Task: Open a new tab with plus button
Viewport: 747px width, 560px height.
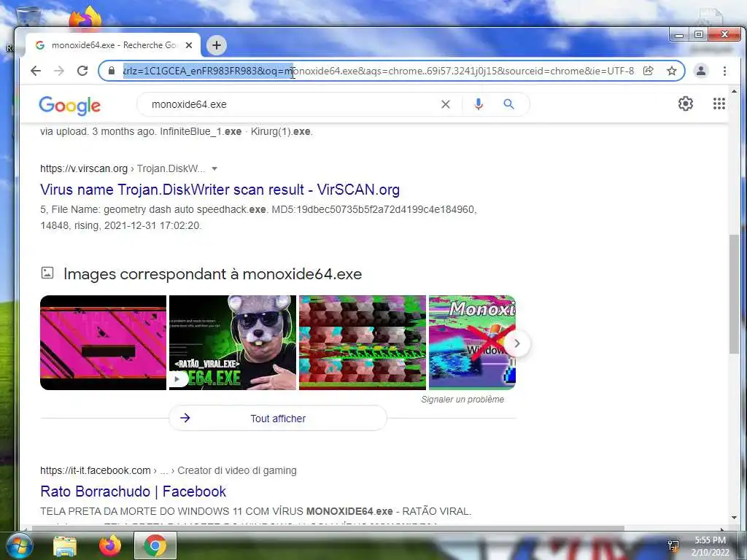Action: 216,45
